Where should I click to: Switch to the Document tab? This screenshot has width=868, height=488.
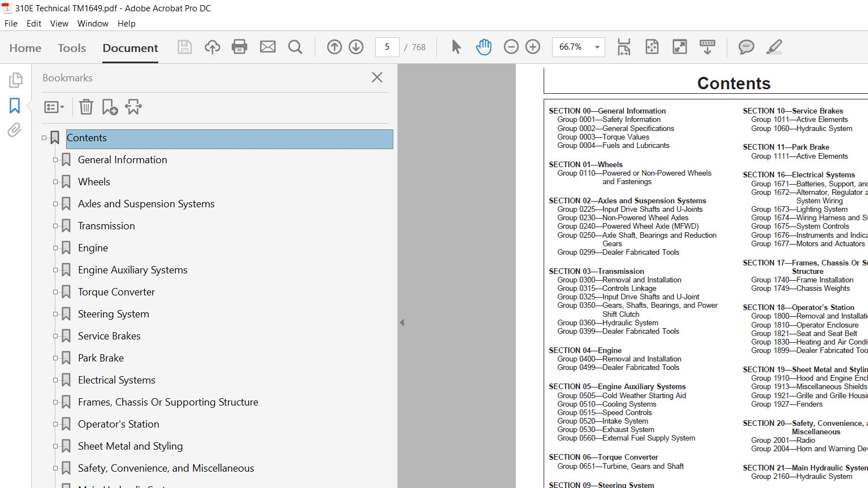point(131,48)
